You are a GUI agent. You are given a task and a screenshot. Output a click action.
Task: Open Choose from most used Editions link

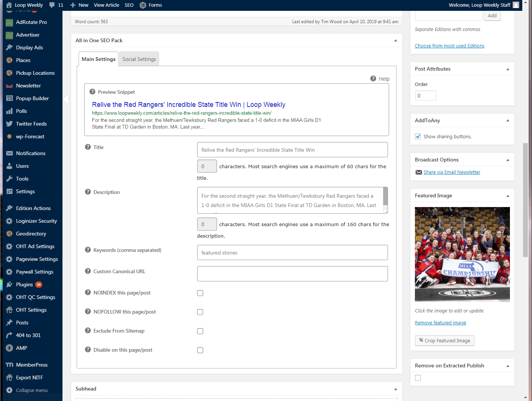coord(450,46)
